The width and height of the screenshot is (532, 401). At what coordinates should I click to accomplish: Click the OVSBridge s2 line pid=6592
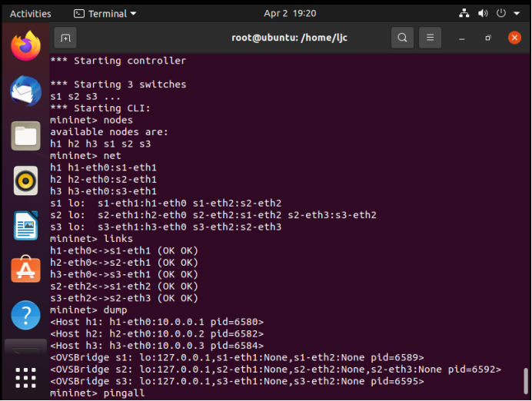click(x=275, y=370)
